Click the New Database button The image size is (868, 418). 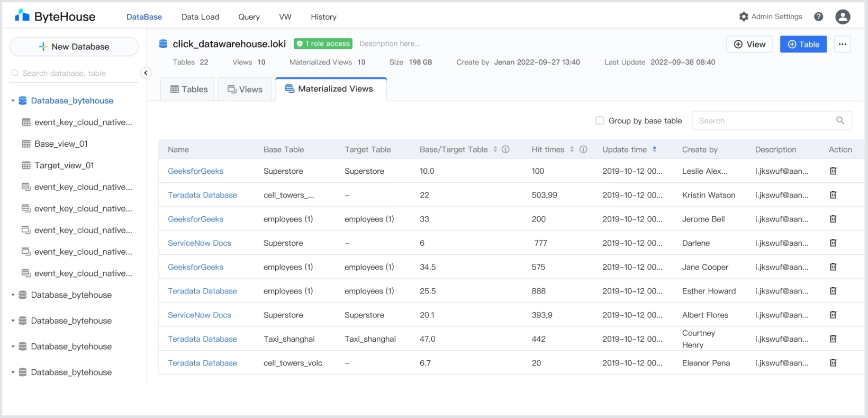tap(74, 47)
